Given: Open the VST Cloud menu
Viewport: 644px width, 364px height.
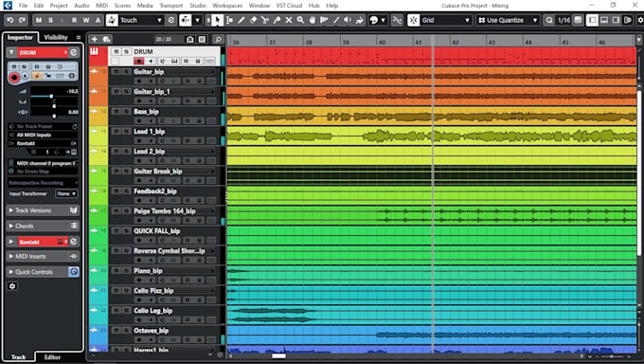Looking at the screenshot, I should point(289,6).
